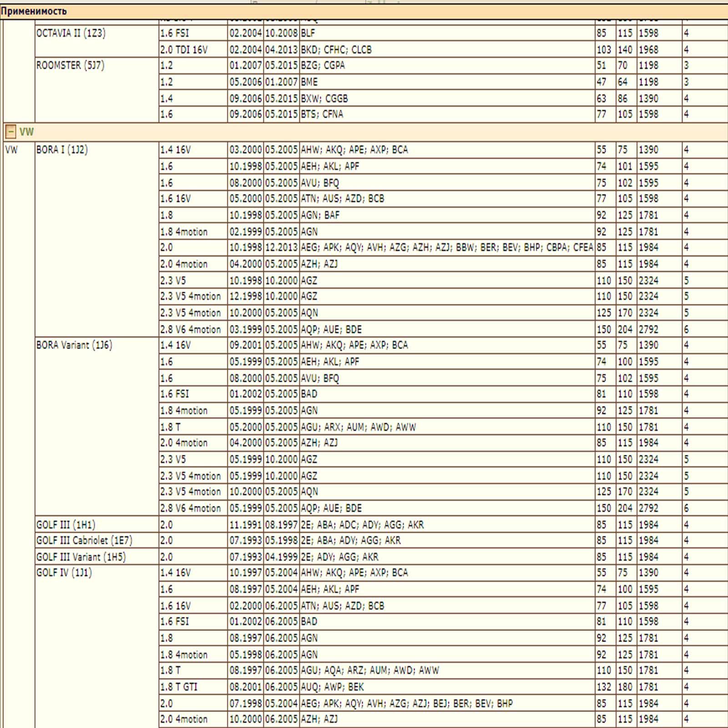This screenshot has height=728, width=728.
Task: Click the 1.8 T GTI engine cell
Action: pos(179,687)
